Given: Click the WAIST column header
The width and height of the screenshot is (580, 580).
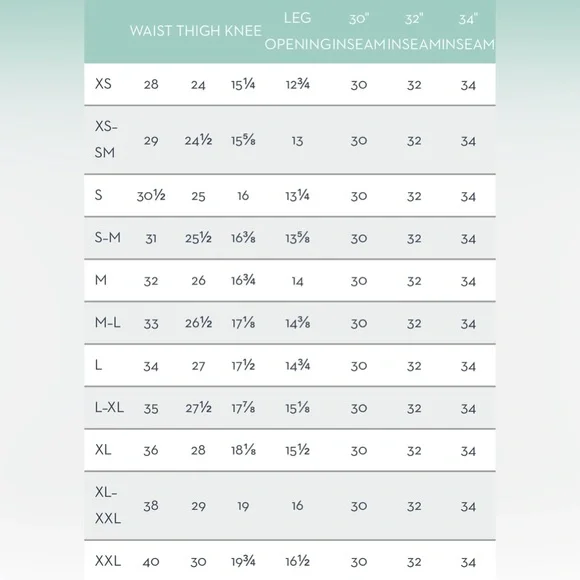Looking at the screenshot, I should click(x=151, y=31).
